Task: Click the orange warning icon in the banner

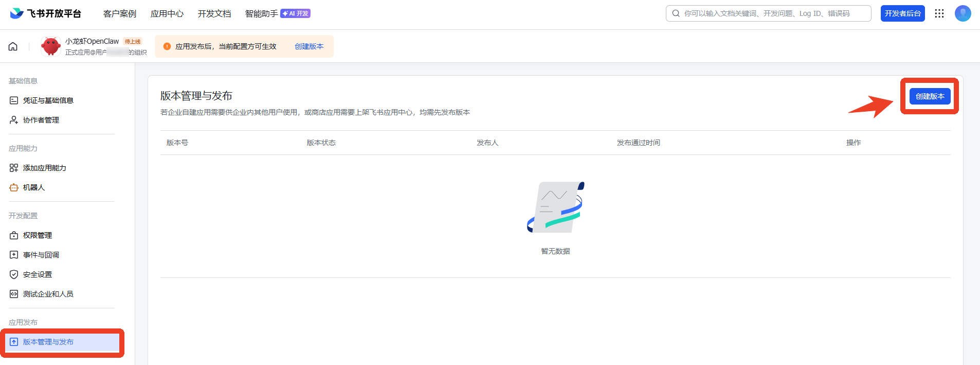Action: pos(167,46)
